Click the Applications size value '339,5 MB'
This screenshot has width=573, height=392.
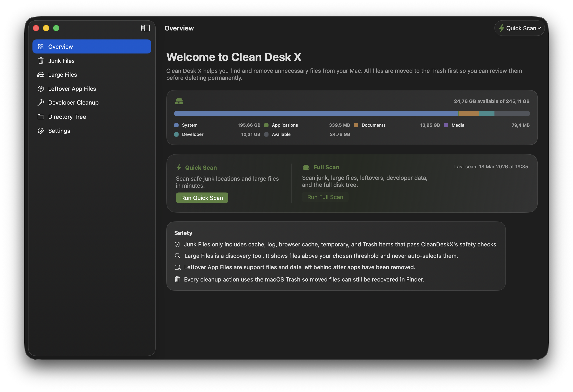[339, 125]
